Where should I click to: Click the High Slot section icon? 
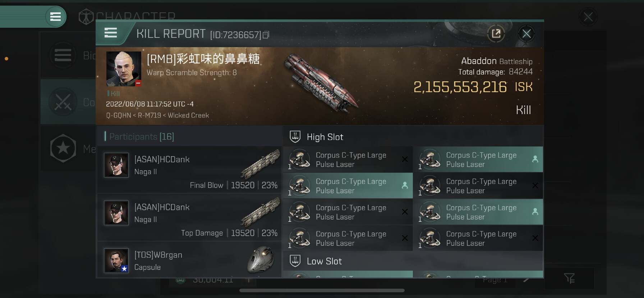coord(295,137)
